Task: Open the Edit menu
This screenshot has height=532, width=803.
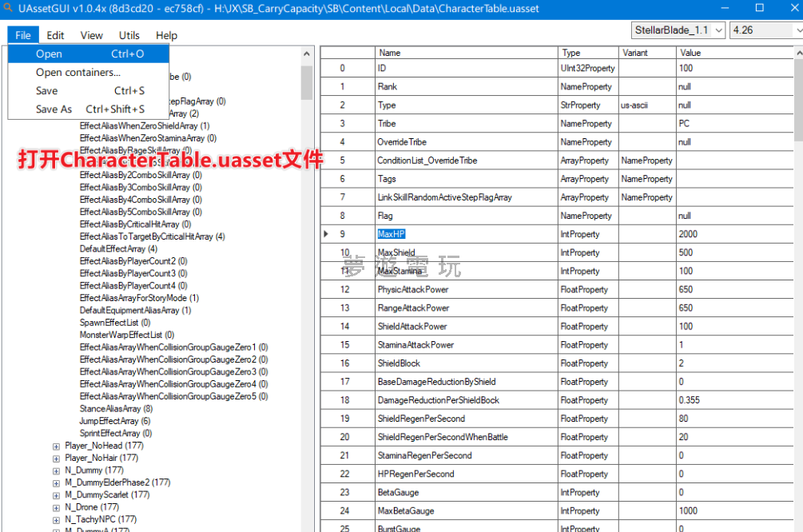Action: point(55,35)
